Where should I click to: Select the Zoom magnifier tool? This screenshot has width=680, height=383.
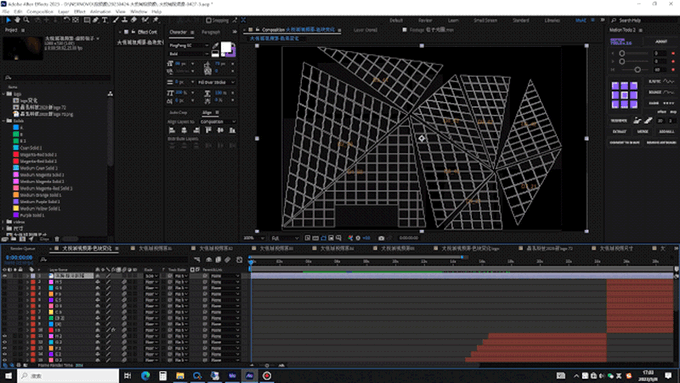click(26, 20)
